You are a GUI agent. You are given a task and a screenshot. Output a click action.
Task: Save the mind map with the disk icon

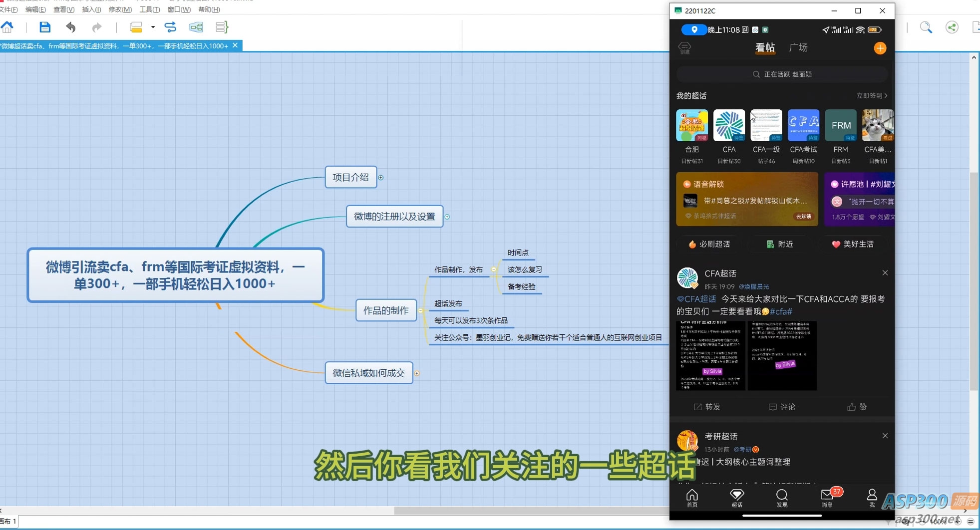pyautogui.click(x=45, y=27)
